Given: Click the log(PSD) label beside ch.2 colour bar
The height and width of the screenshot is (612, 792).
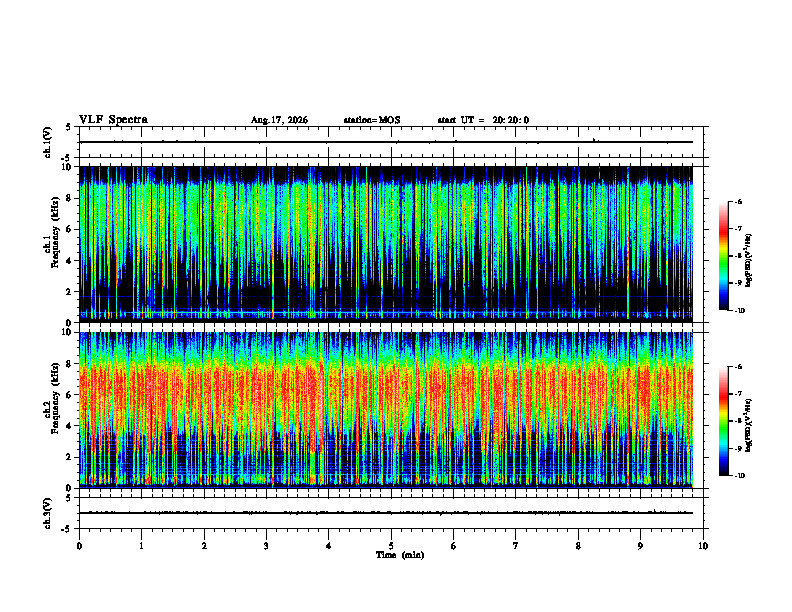Looking at the screenshot, I should (x=749, y=426).
